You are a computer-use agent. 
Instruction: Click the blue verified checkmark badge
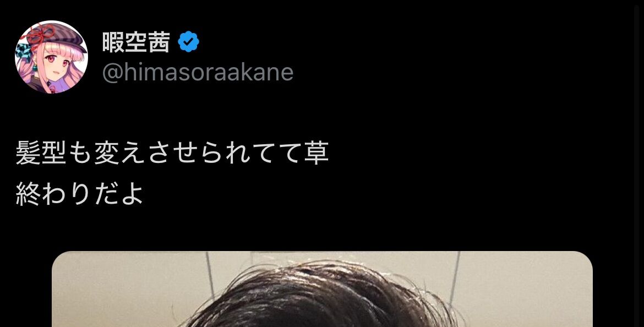(188, 42)
